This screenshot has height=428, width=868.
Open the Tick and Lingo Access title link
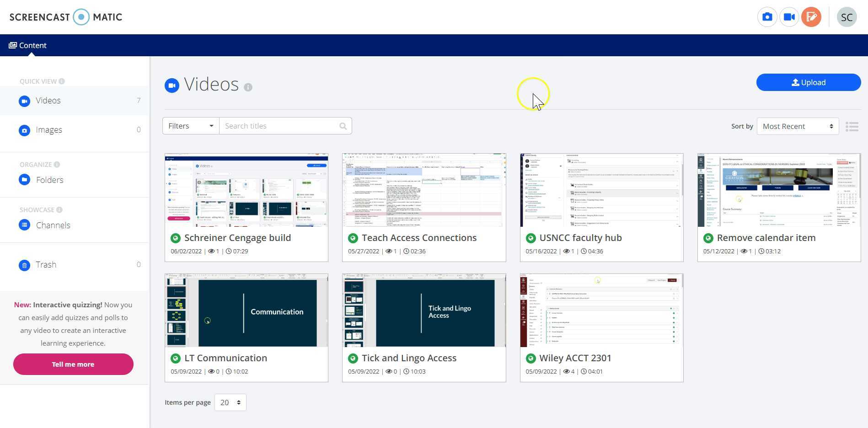tap(409, 358)
